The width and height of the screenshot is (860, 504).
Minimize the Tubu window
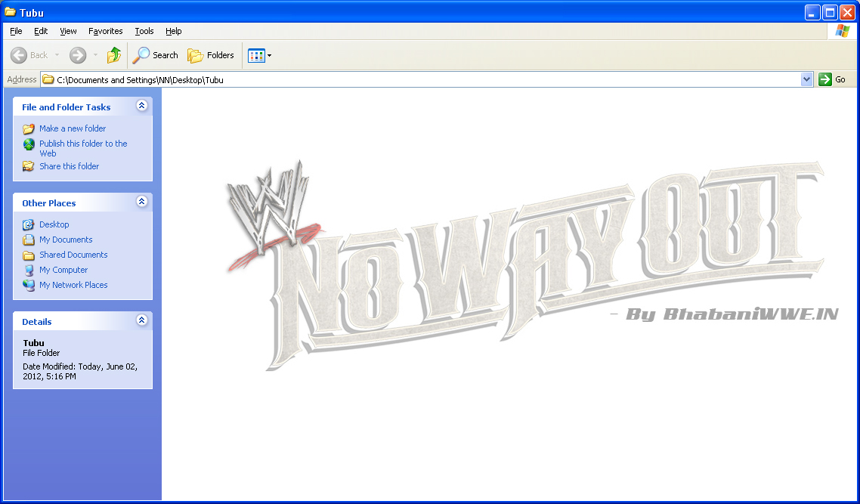pos(812,12)
